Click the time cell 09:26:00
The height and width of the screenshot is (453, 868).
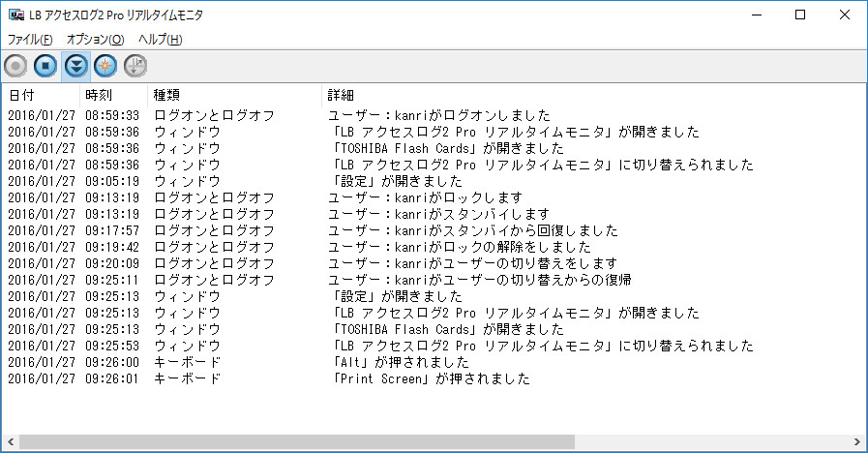(x=112, y=362)
